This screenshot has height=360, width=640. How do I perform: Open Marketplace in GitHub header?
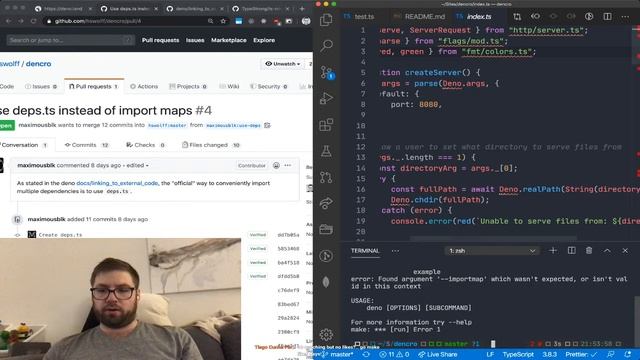click(229, 40)
